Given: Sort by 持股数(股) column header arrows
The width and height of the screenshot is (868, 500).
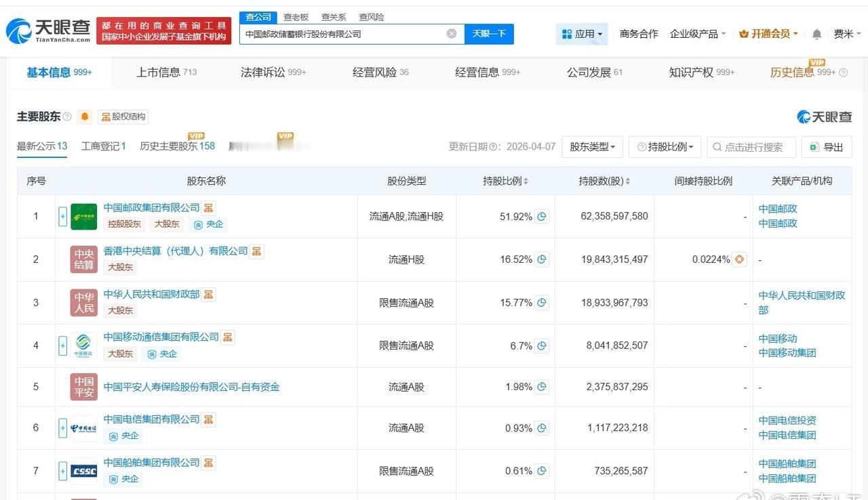Looking at the screenshot, I should [x=627, y=182].
